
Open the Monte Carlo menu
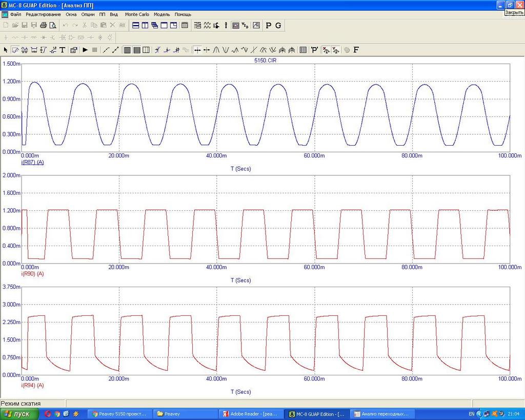click(137, 14)
